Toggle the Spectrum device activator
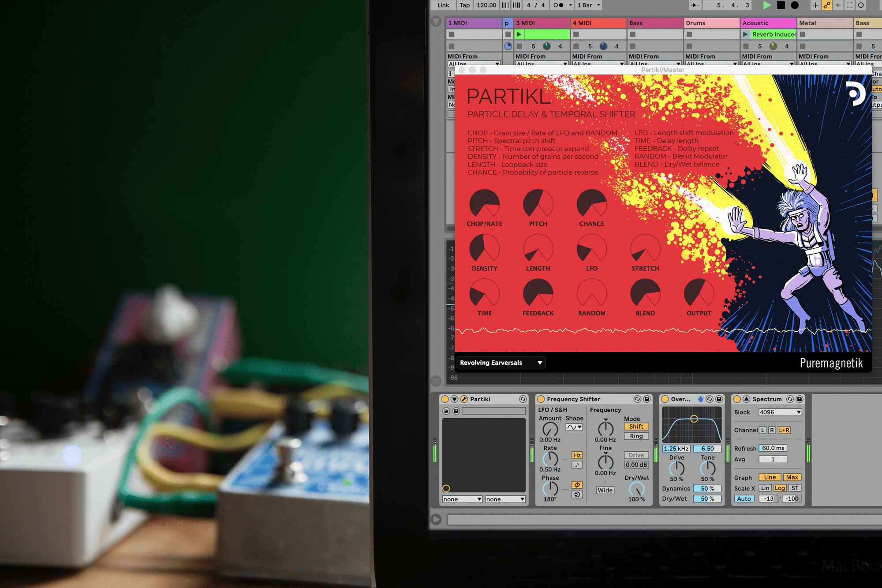 [x=737, y=399]
